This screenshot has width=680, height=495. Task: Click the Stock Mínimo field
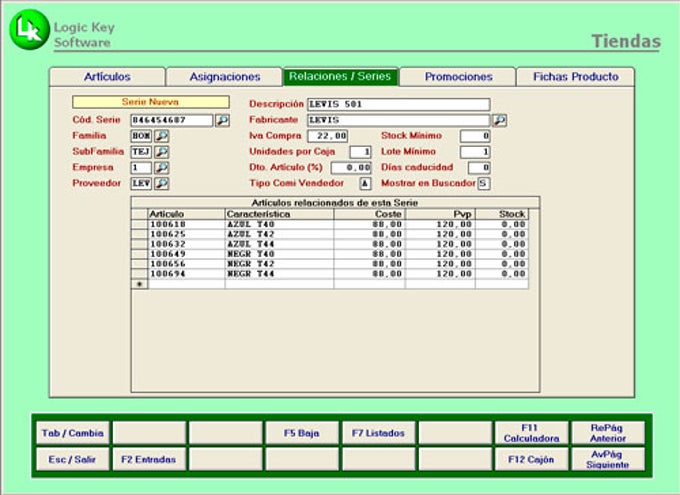coord(475,136)
